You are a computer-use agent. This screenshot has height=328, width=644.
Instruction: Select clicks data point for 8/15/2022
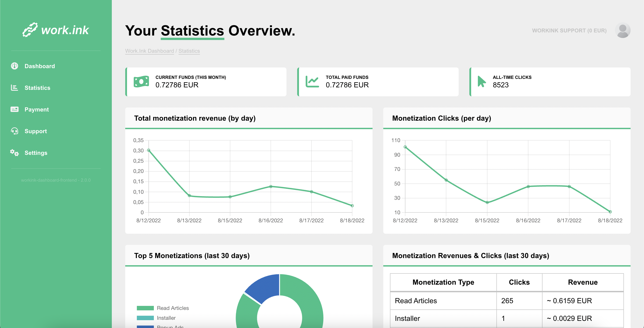click(487, 202)
